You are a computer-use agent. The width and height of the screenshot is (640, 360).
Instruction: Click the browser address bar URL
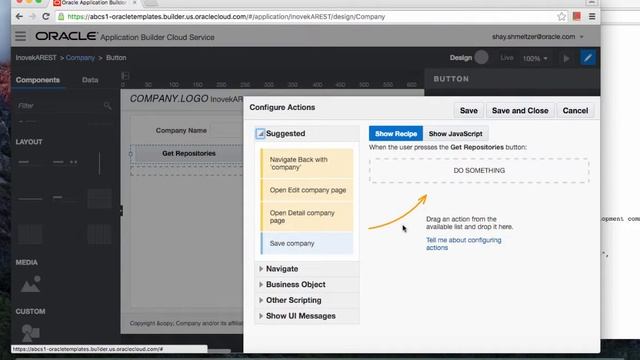[x=226, y=17]
